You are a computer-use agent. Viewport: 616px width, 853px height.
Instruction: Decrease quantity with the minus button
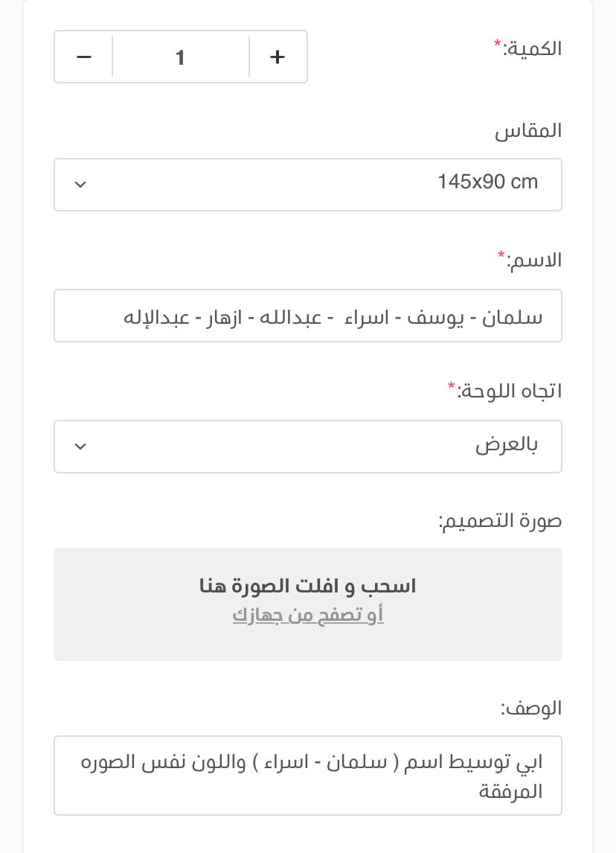(84, 57)
